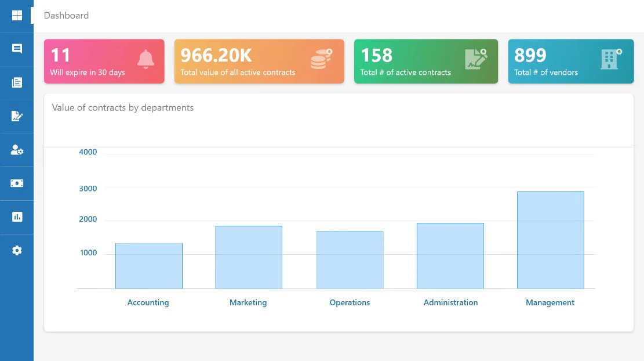The height and width of the screenshot is (361, 644).
Task: Click the Accounting bar in the chart
Action: 148,266
